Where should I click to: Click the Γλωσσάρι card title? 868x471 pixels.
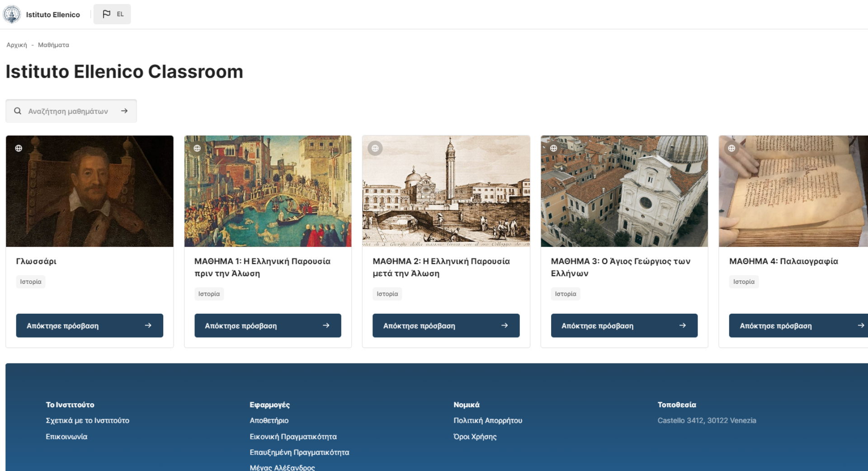pos(36,261)
